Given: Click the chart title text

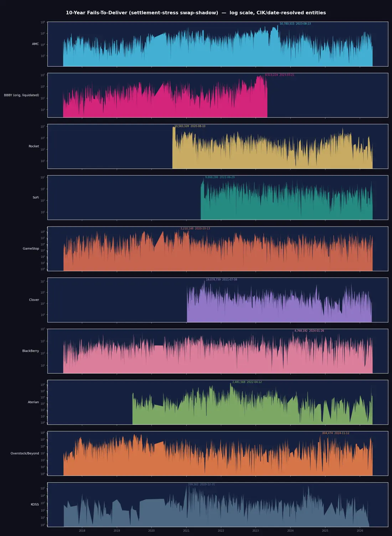Looking at the screenshot, I should 196,13.
